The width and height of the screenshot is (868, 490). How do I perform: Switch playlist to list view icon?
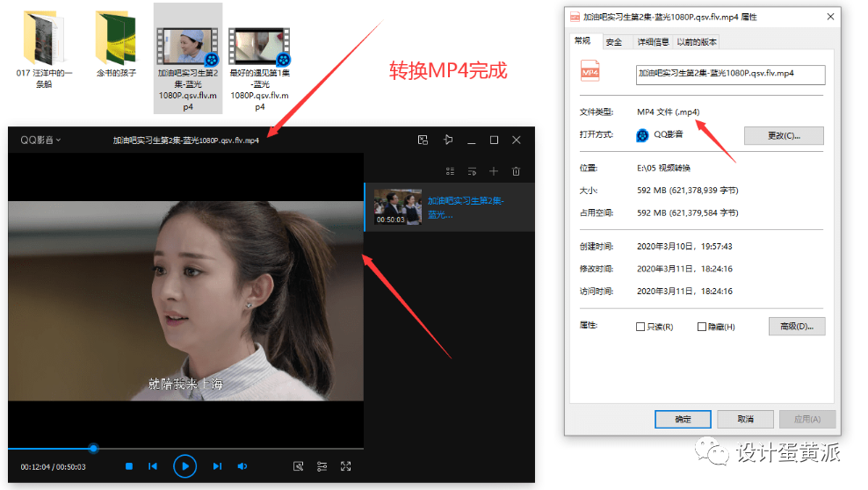[x=450, y=171]
